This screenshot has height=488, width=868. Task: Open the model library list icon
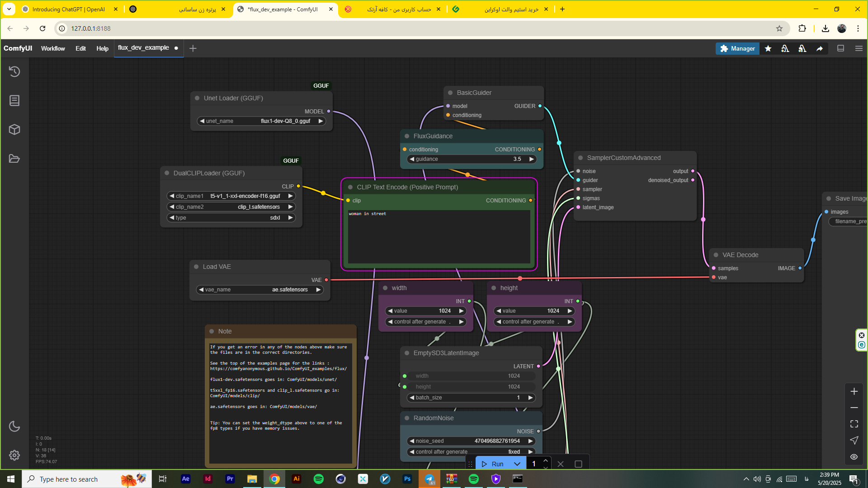point(14,100)
